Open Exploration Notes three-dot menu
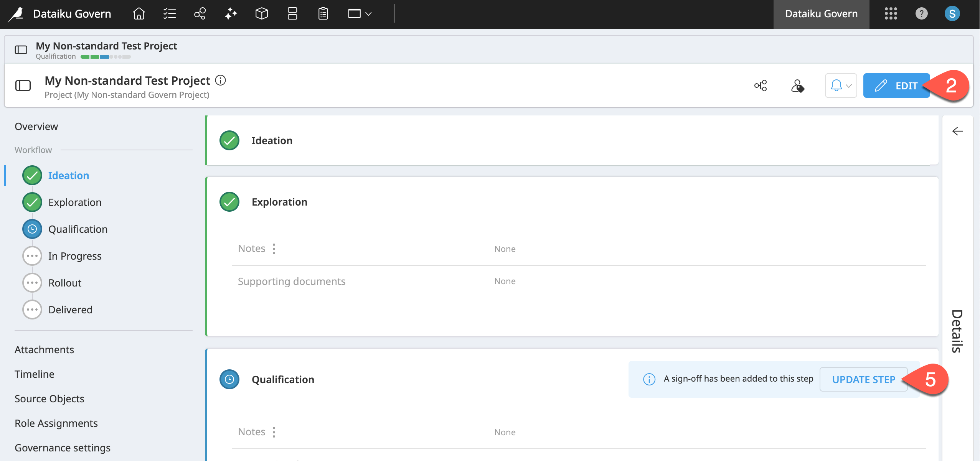This screenshot has width=980, height=461. point(274,249)
